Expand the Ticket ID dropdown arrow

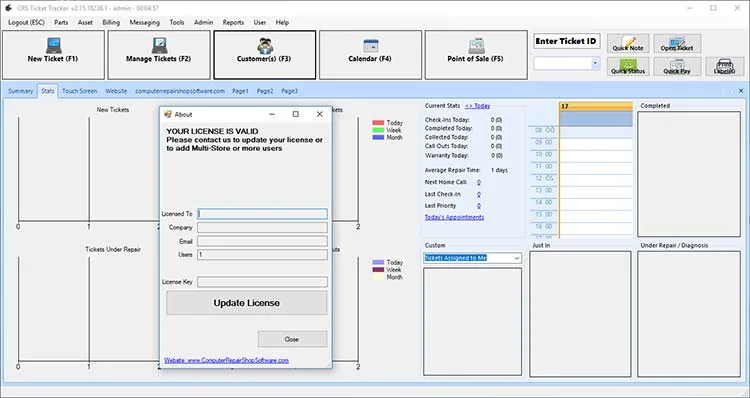coord(596,63)
